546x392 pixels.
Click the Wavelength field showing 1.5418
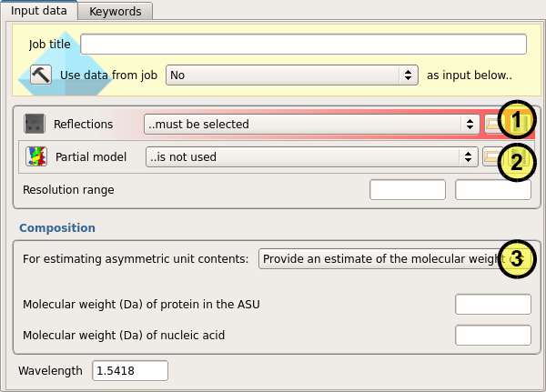(x=129, y=370)
